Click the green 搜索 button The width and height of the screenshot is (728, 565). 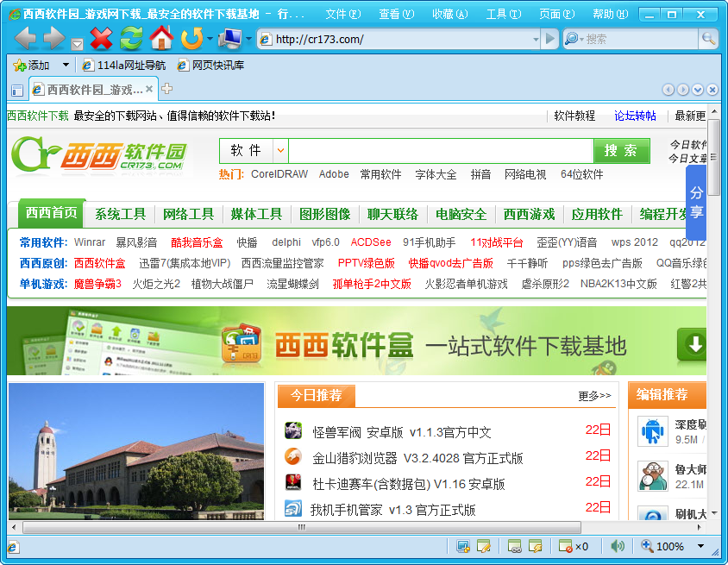pyautogui.click(x=622, y=150)
